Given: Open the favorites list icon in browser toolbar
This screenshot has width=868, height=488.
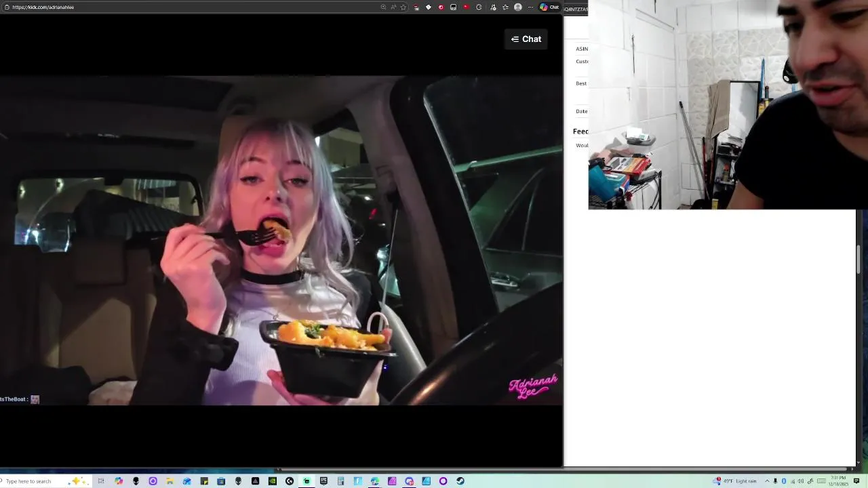Looking at the screenshot, I should tap(505, 7).
